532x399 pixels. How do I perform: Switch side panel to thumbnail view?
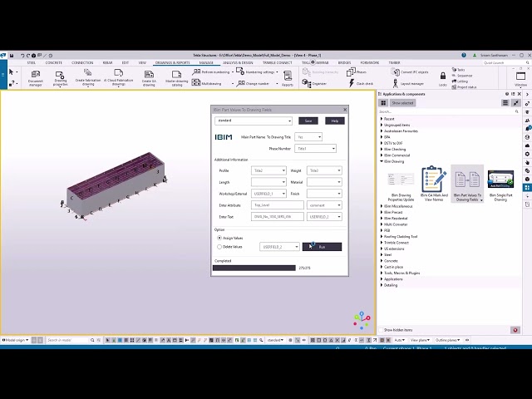click(383, 103)
